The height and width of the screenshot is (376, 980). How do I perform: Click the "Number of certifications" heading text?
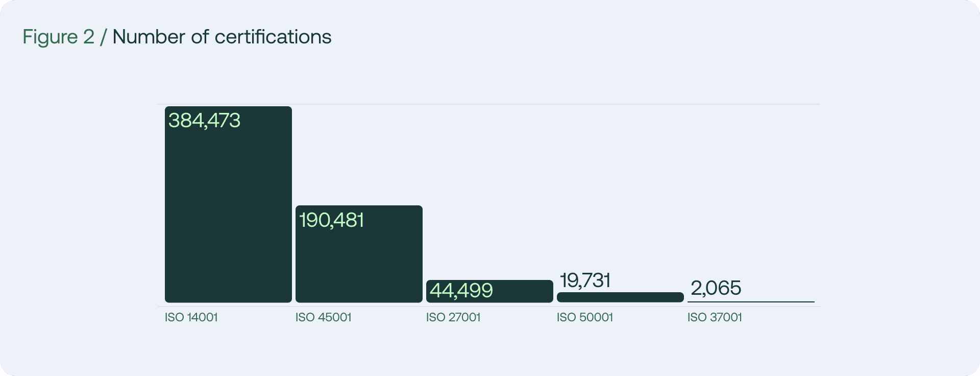222,37
